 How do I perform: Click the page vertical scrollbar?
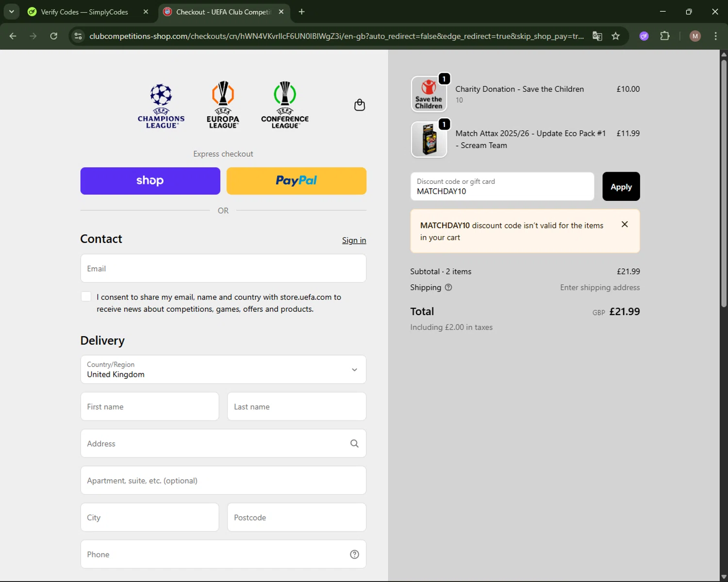click(724, 184)
